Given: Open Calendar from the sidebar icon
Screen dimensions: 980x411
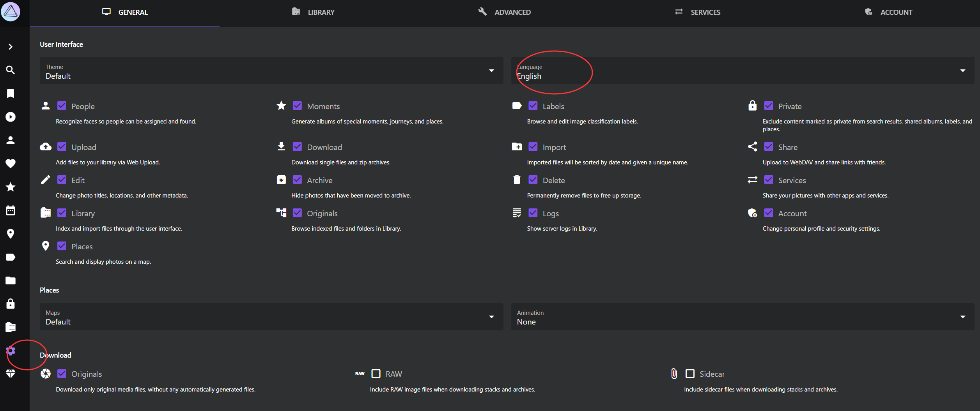Looking at the screenshot, I should pos(11,210).
